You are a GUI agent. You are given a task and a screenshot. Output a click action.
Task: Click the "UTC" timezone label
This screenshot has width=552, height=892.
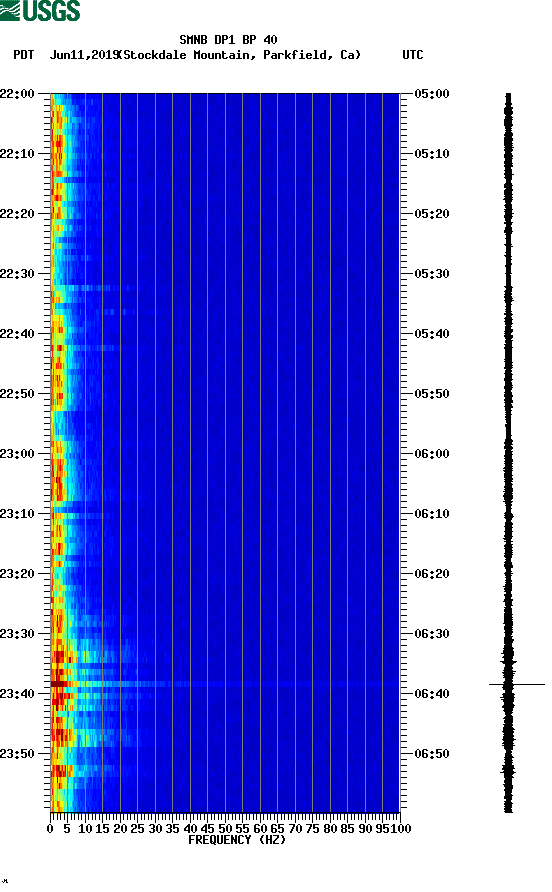click(x=413, y=55)
